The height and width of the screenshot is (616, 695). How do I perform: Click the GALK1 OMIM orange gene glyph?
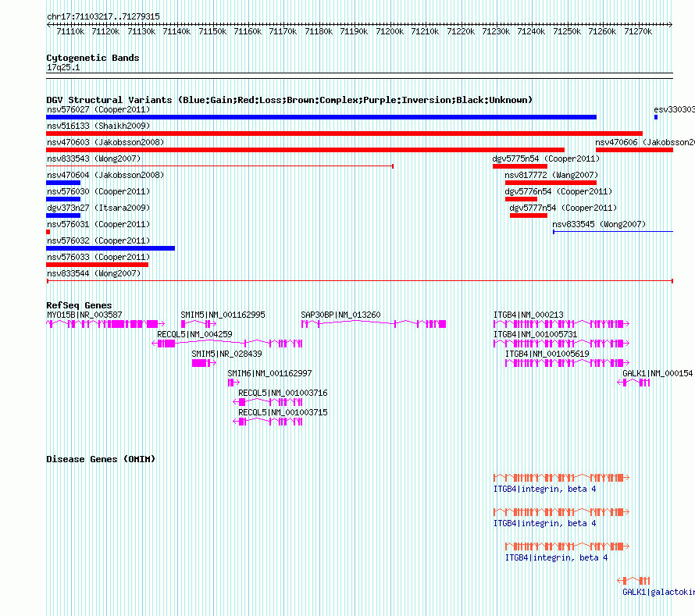(x=633, y=581)
